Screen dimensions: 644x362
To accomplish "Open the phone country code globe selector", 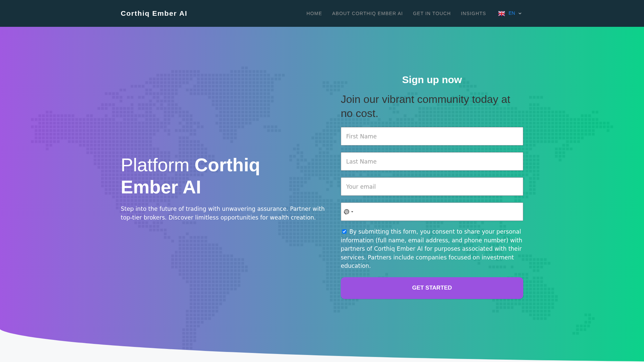I will pyautogui.click(x=348, y=212).
